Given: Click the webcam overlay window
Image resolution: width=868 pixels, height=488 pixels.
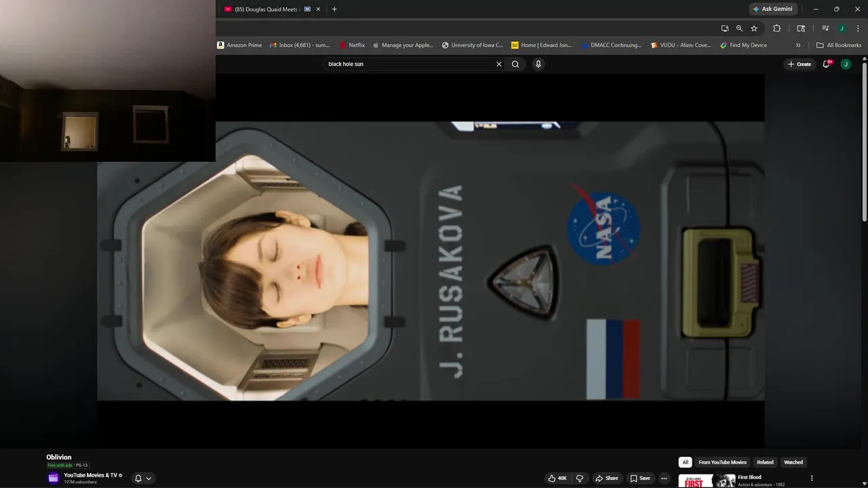Looking at the screenshot, I should [x=108, y=81].
